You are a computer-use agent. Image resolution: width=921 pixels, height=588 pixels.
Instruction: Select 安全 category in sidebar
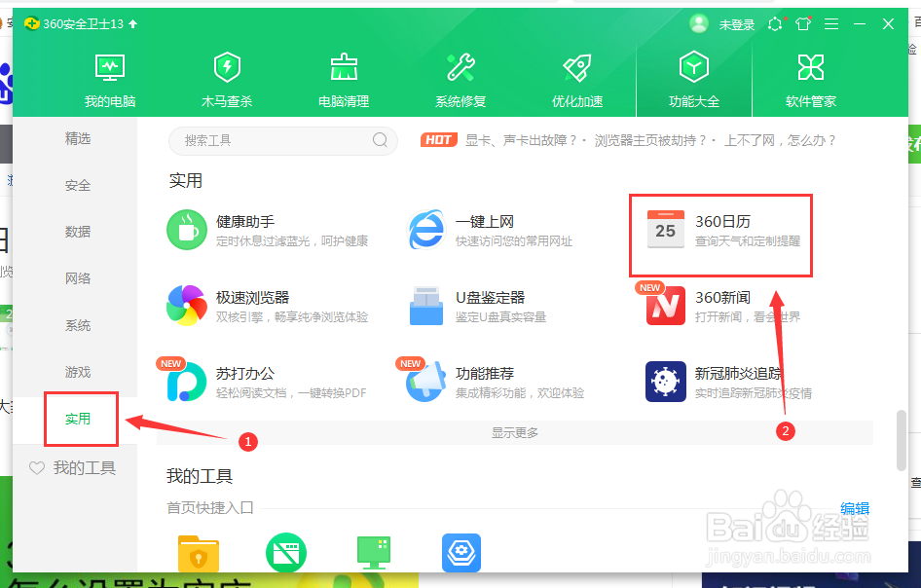click(x=78, y=186)
